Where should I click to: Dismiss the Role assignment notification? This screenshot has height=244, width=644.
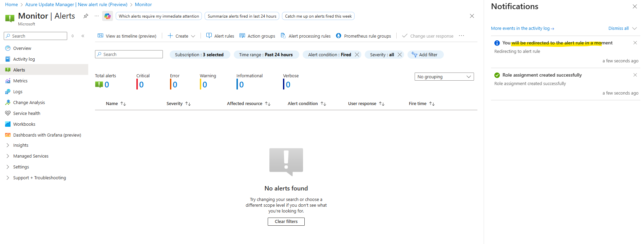(635, 75)
